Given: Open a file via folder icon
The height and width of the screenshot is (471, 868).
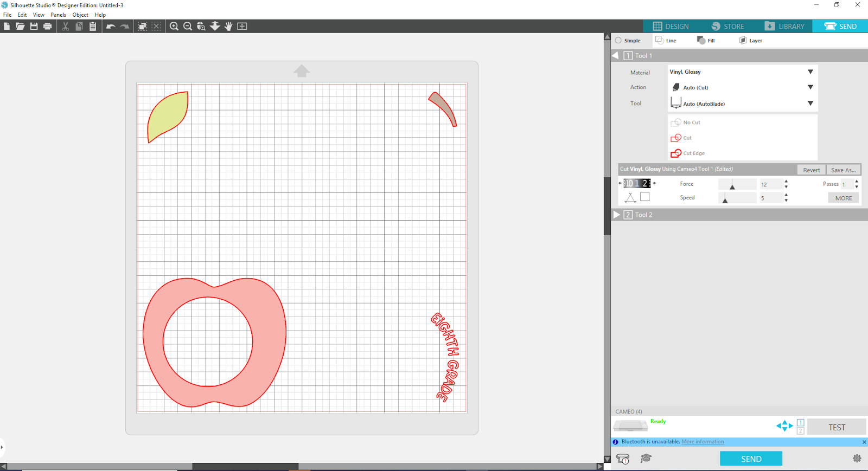Looking at the screenshot, I should click(20, 26).
